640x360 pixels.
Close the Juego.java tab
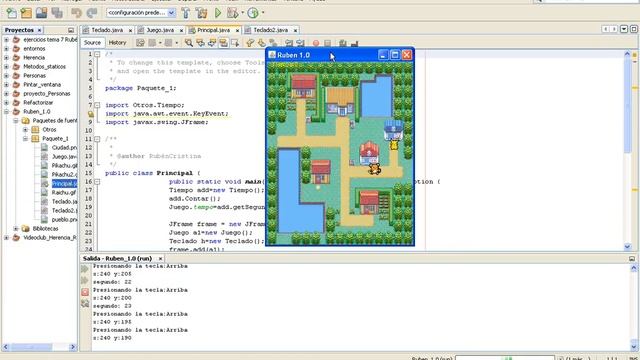(x=181, y=31)
